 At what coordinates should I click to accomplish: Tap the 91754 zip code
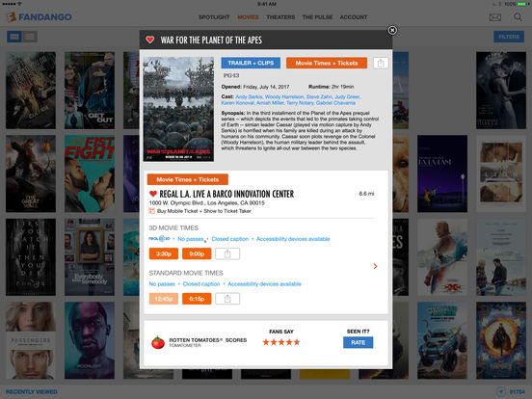(x=517, y=391)
